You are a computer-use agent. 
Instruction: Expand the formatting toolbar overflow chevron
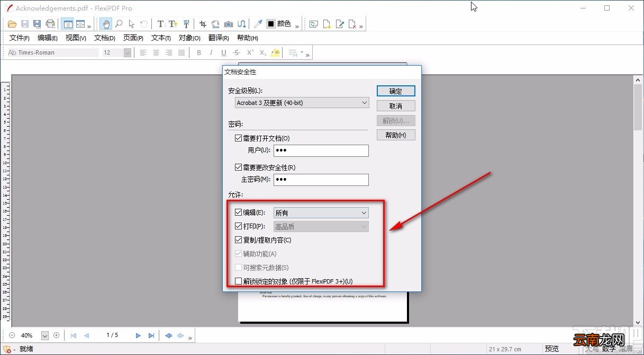point(308,54)
